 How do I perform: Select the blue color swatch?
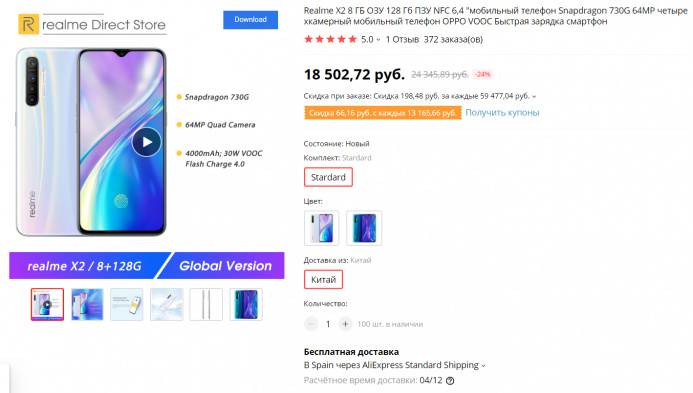pos(364,228)
